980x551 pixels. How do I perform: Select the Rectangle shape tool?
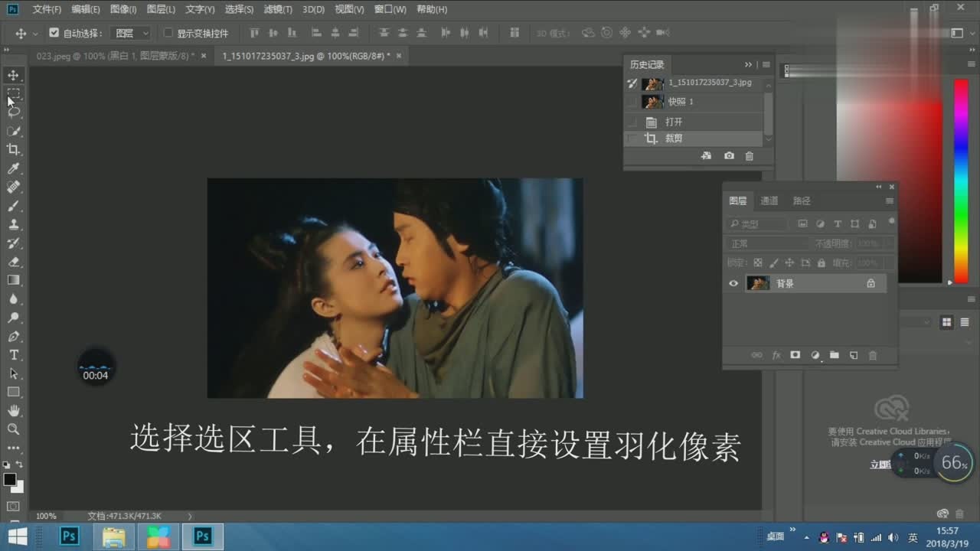pos(14,392)
